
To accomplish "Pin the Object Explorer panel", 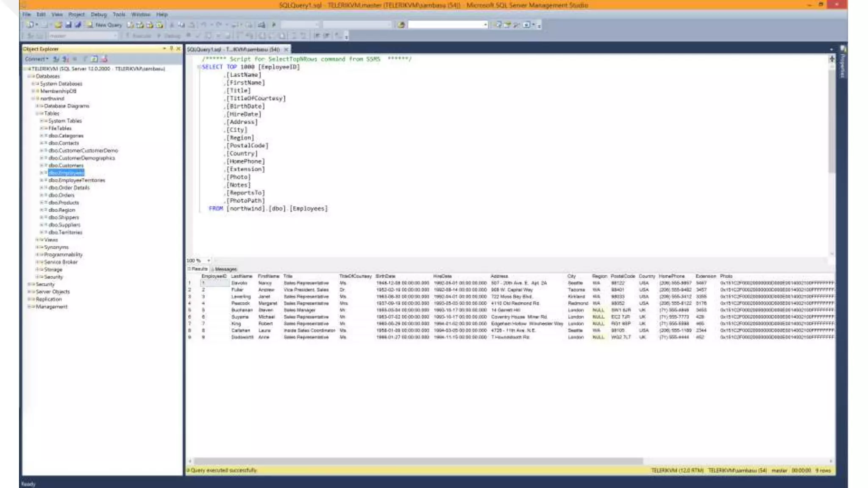I will click(x=171, y=49).
